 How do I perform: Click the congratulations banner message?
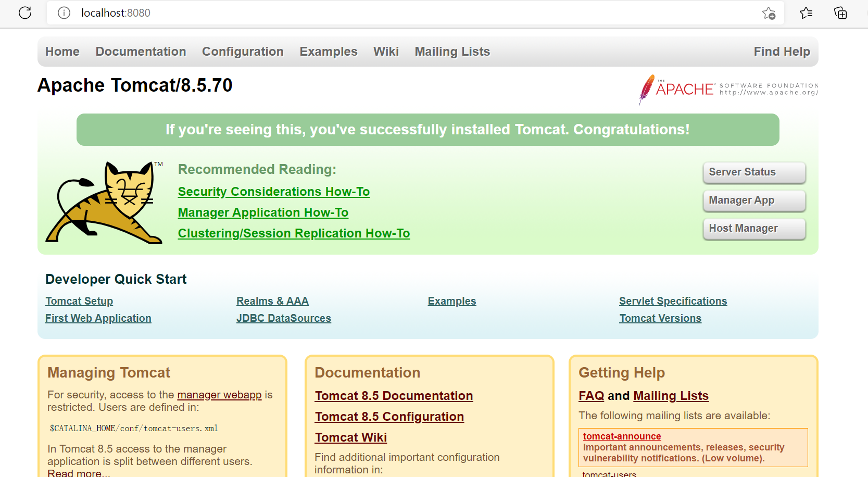[427, 130]
